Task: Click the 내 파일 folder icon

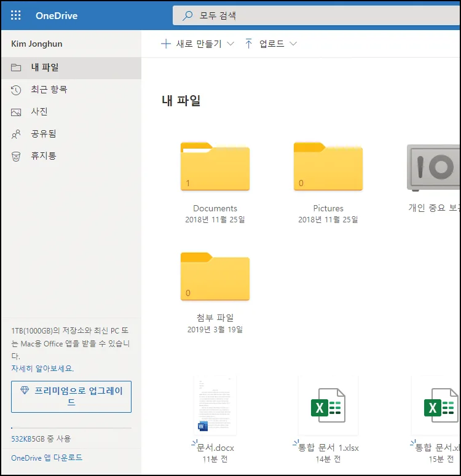Action: point(16,68)
